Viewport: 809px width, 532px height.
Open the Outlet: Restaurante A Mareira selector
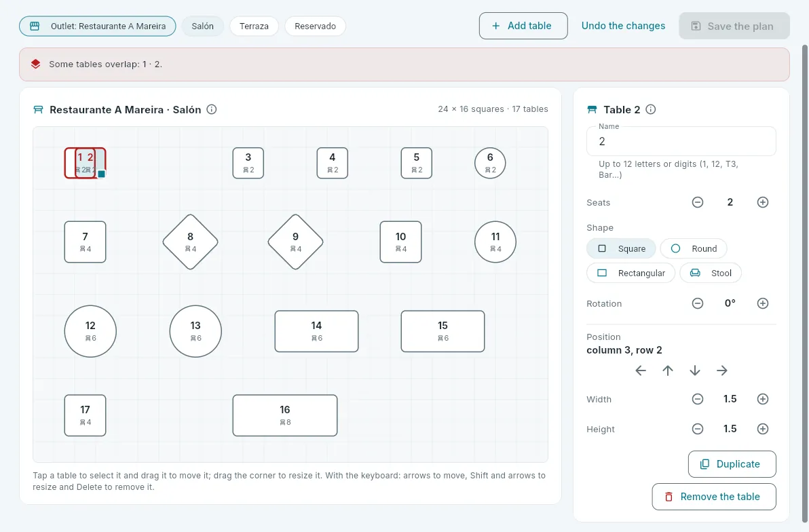click(98, 26)
